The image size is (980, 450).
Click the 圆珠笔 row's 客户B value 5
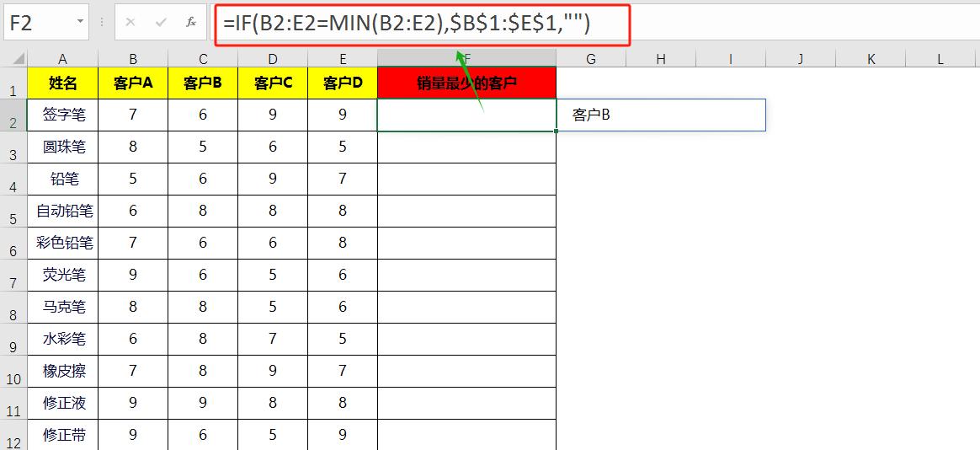[x=203, y=147]
